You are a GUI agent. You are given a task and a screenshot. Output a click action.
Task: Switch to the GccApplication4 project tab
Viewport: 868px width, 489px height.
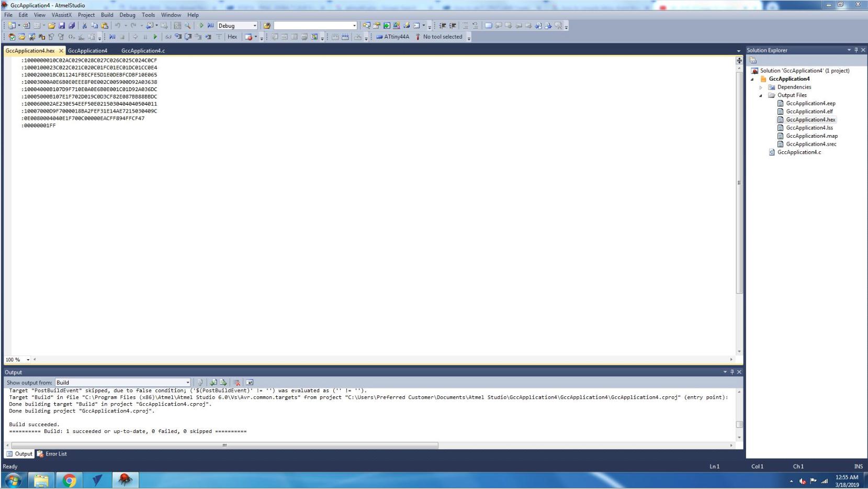87,51
